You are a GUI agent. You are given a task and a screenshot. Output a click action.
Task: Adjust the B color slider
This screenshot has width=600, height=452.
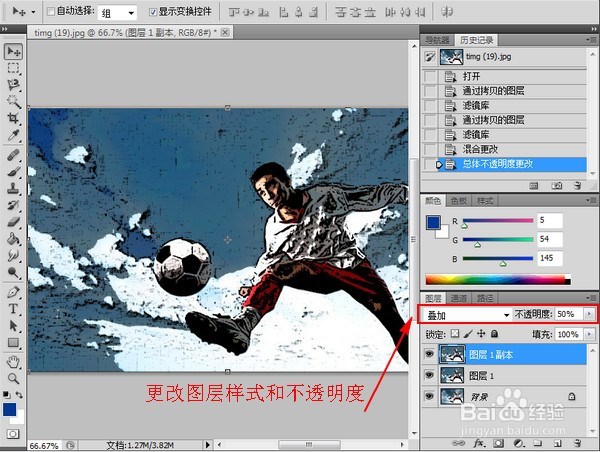pos(503,264)
